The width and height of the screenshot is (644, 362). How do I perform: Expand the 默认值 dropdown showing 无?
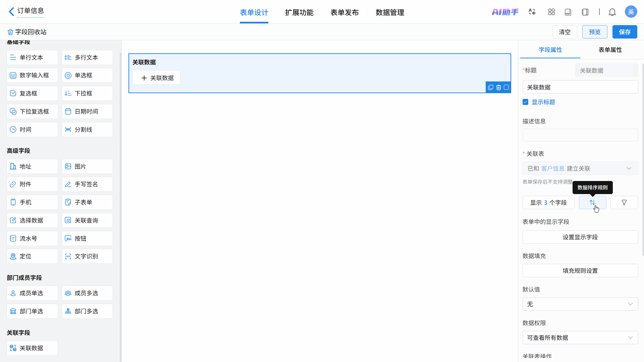(580, 304)
